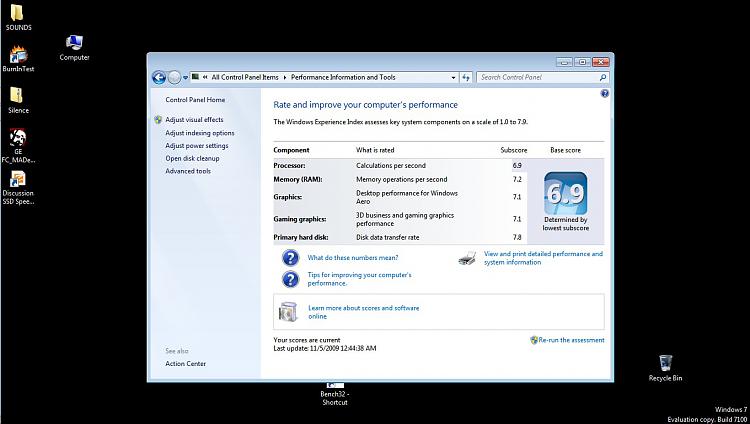Open Adjust visual effects

[x=194, y=120]
